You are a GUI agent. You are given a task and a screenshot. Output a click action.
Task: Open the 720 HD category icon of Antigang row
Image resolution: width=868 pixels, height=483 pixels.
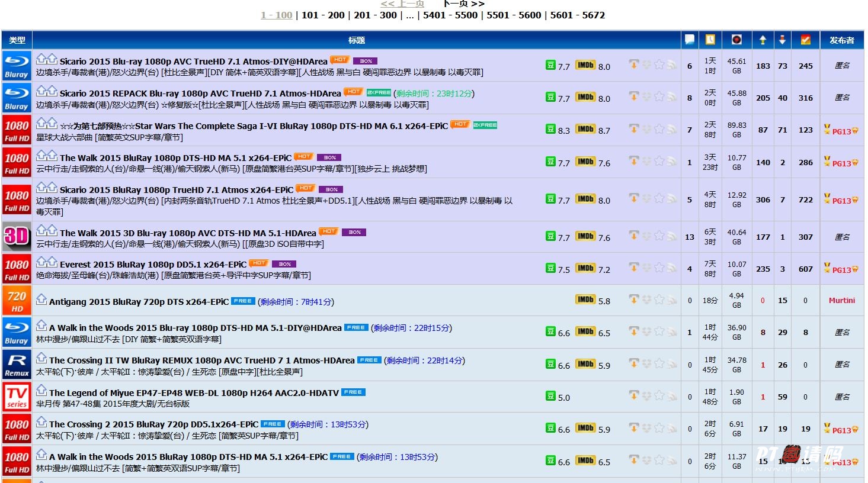pyautogui.click(x=17, y=301)
